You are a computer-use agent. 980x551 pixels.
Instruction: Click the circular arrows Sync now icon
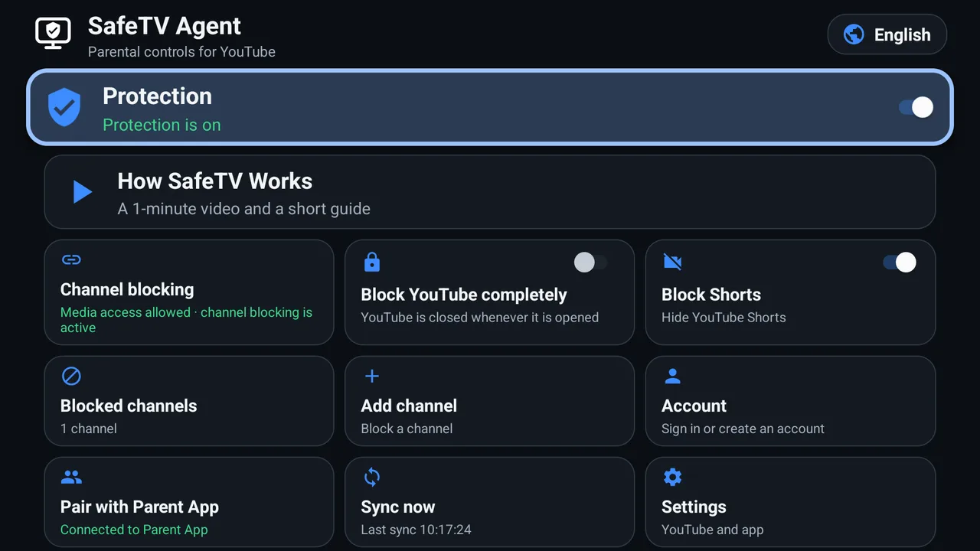[372, 477]
